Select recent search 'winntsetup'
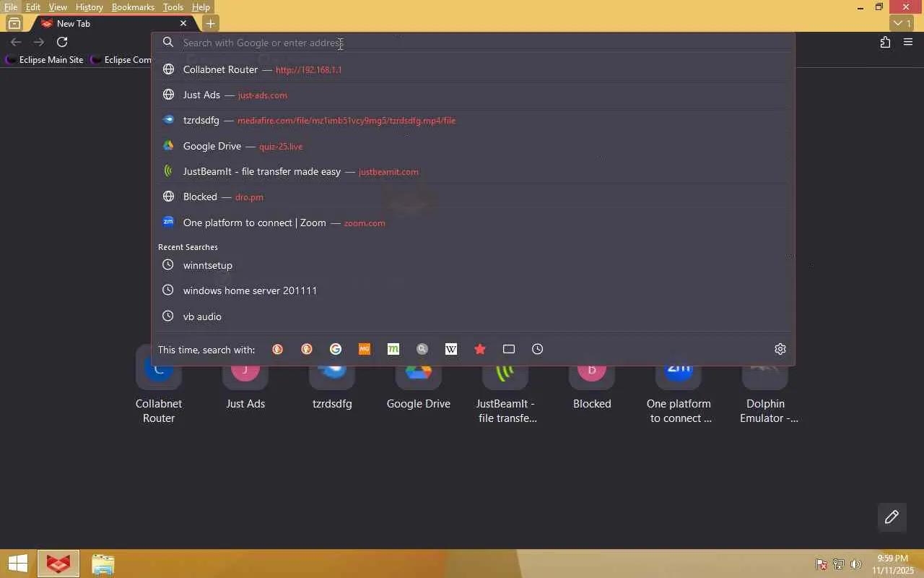This screenshot has width=924, height=578. tap(473, 265)
